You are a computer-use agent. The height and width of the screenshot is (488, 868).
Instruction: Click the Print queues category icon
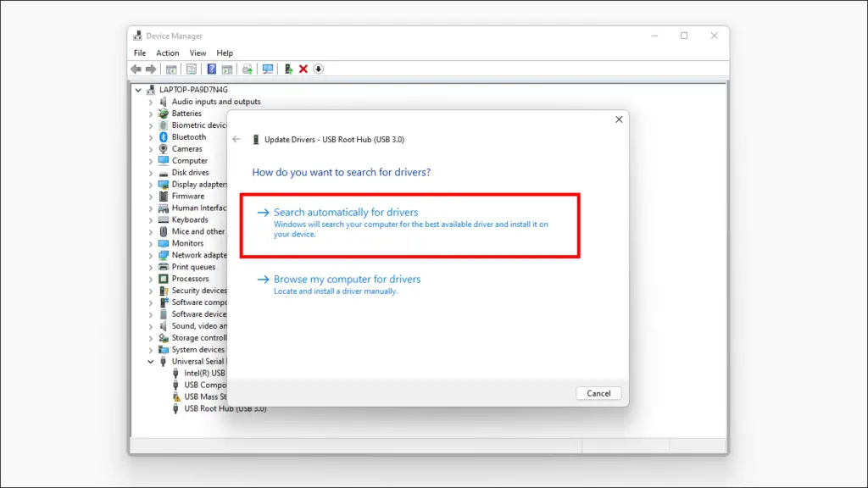tap(164, 267)
